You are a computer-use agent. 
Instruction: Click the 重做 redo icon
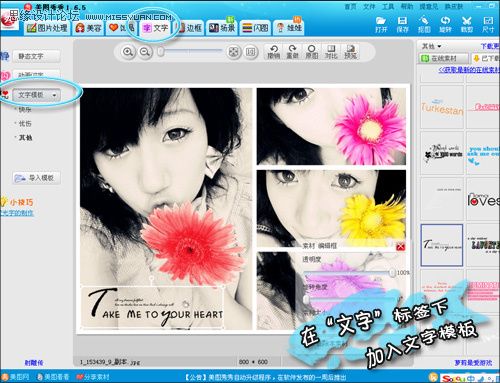tap(292, 52)
